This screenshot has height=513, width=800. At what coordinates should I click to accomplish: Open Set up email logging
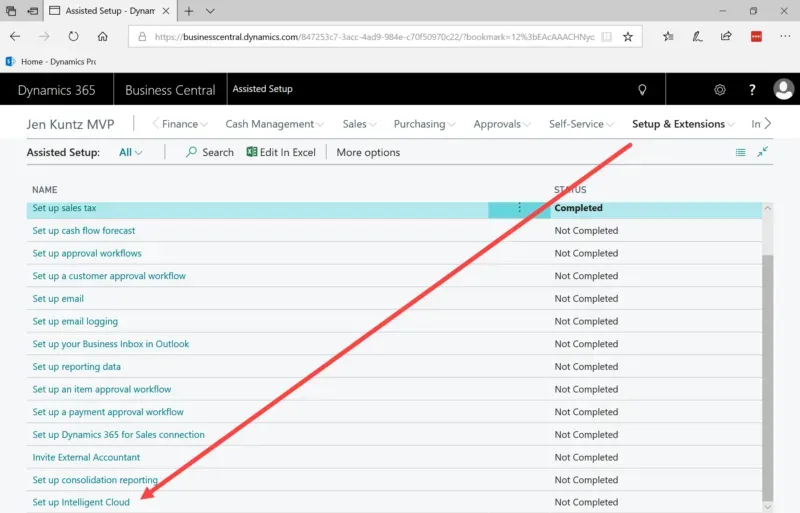coord(75,321)
